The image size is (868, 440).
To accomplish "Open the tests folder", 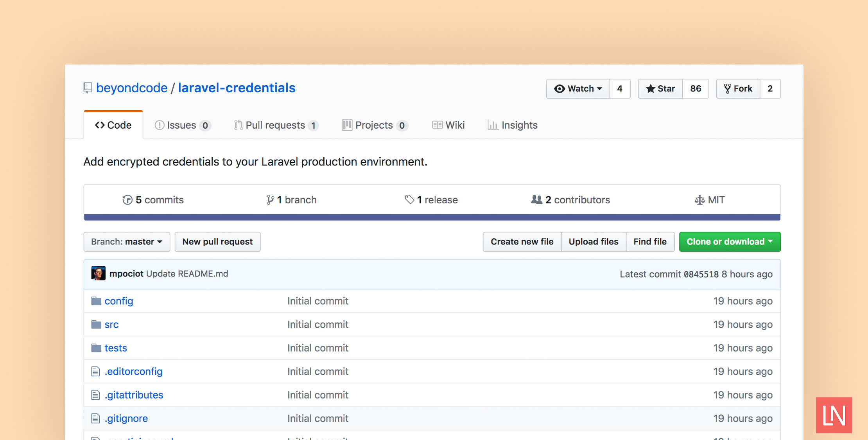I will click(x=116, y=348).
